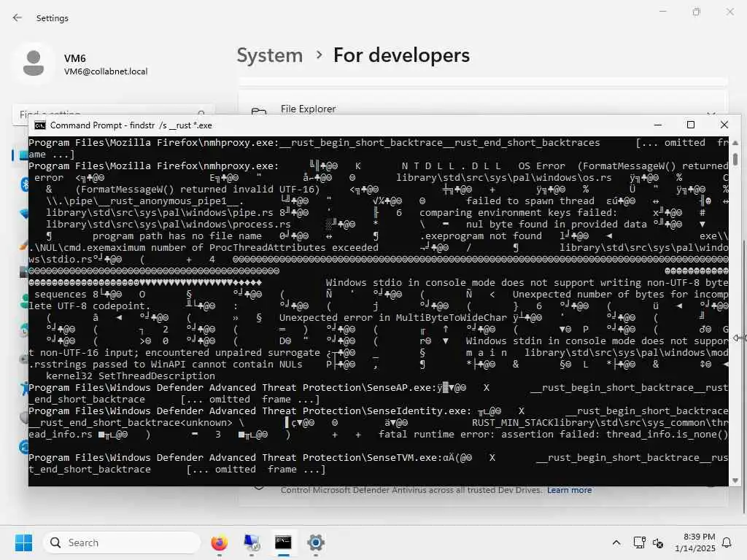Screen dimensions: 747x560
Task: Maximize the Command Prompt window
Action: point(690,125)
